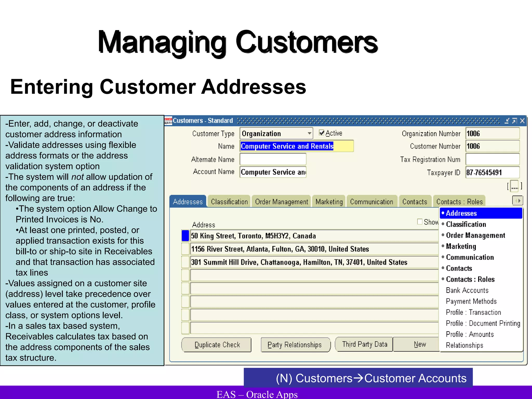532x399 pixels.
Task: Switch to the Classification tab
Action: 229,202
